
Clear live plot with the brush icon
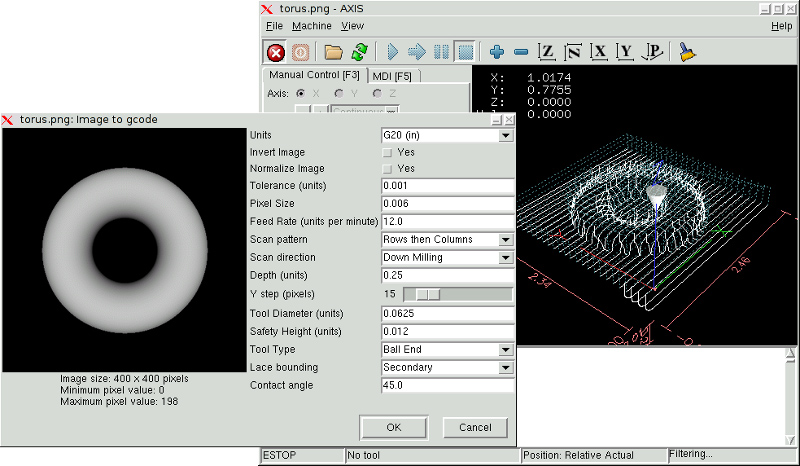tap(688, 52)
